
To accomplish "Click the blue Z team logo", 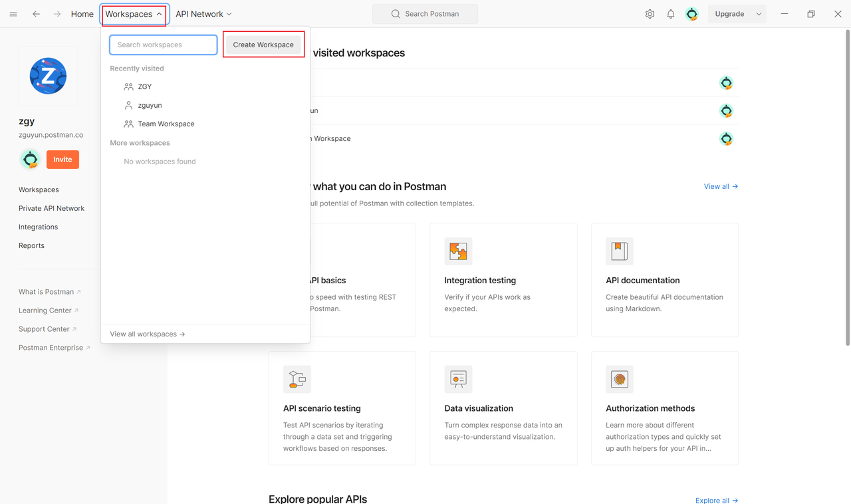I will (x=48, y=76).
